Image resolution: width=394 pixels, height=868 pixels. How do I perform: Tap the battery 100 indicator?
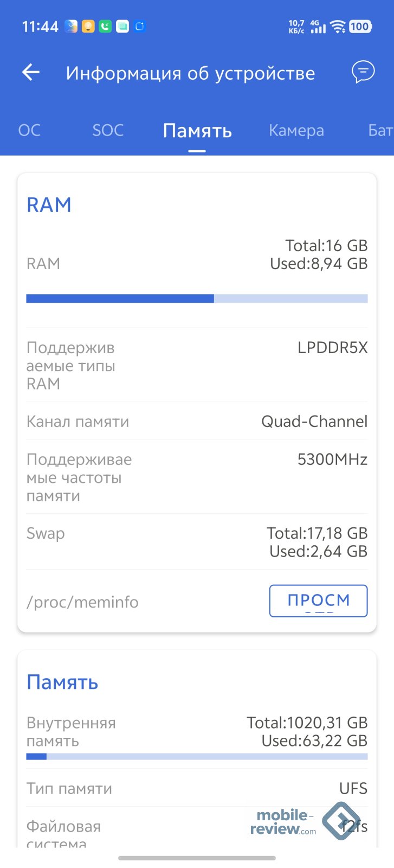pos(360,27)
